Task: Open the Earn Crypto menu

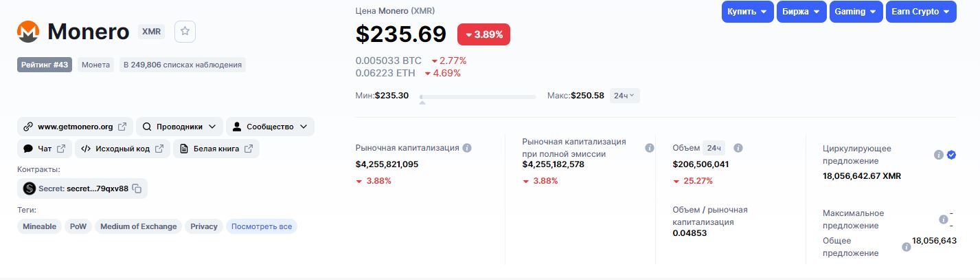Action: pos(920,12)
